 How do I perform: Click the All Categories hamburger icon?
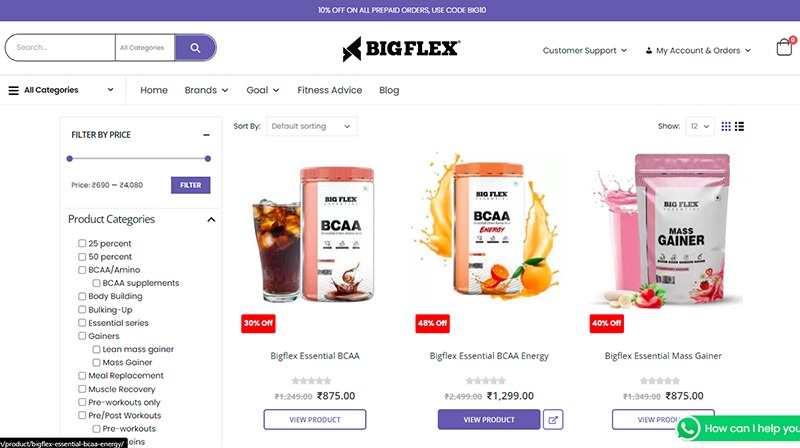point(14,90)
